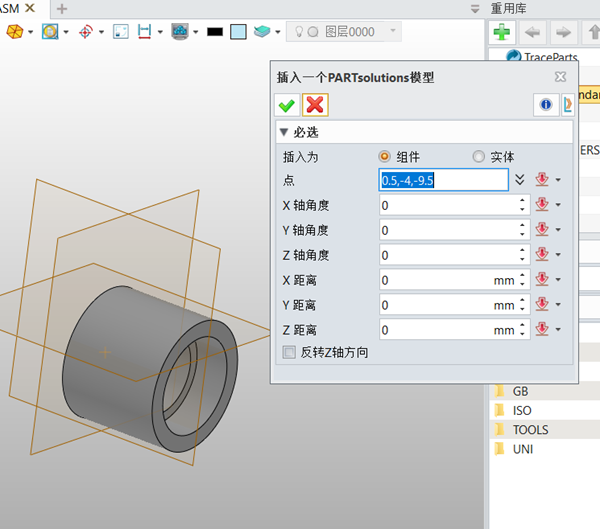This screenshot has width=600, height=529.
Task: Click the pick icon beside 点 field
Action: click(542, 179)
